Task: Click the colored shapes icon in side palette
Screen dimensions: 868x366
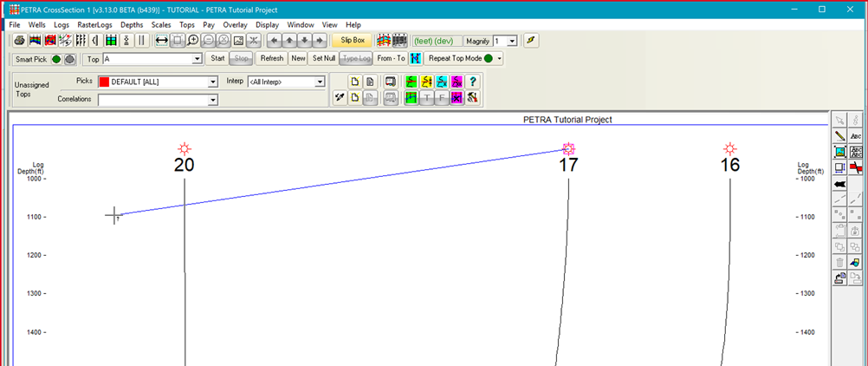Action: [x=855, y=263]
